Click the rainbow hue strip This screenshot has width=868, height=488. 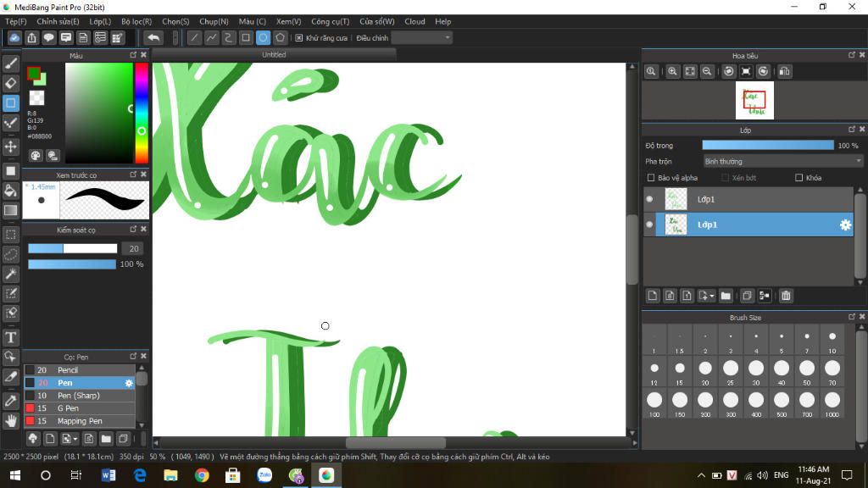tap(142, 113)
